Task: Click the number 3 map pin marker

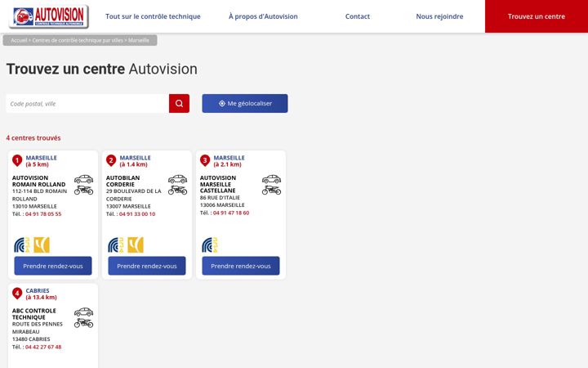Action: tap(205, 161)
